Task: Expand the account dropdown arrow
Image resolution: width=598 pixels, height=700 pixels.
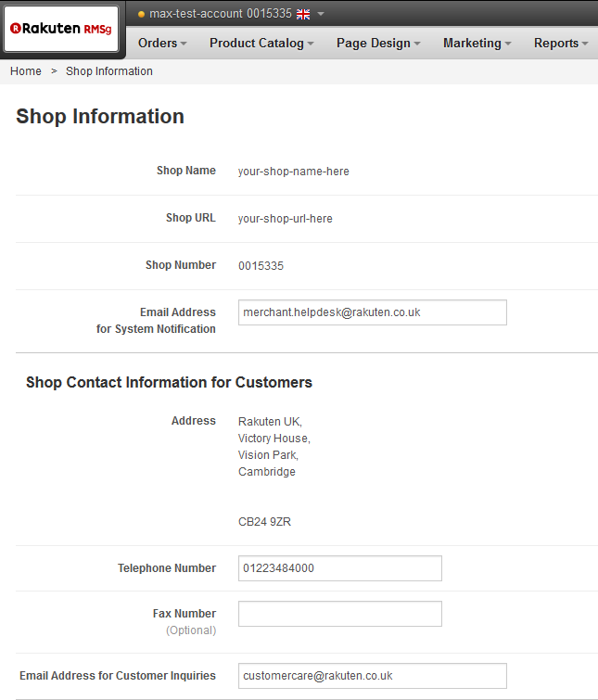Action: 321,14
